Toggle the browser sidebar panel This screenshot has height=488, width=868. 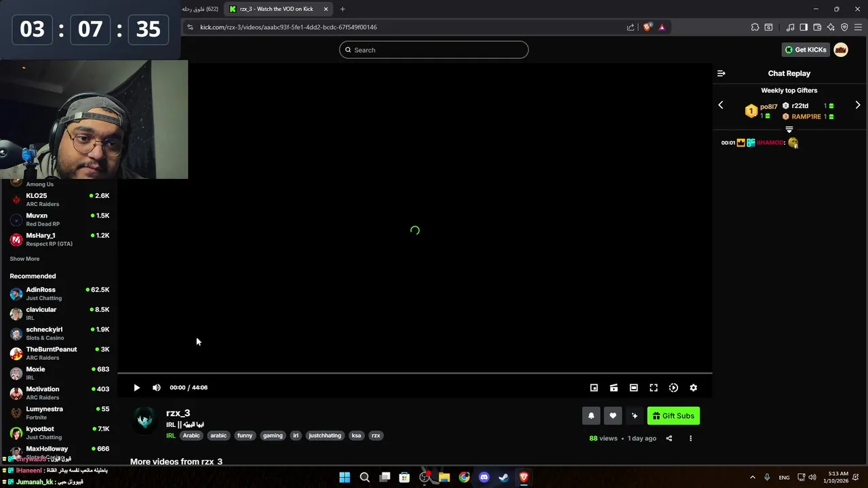pyautogui.click(x=804, y=27)
